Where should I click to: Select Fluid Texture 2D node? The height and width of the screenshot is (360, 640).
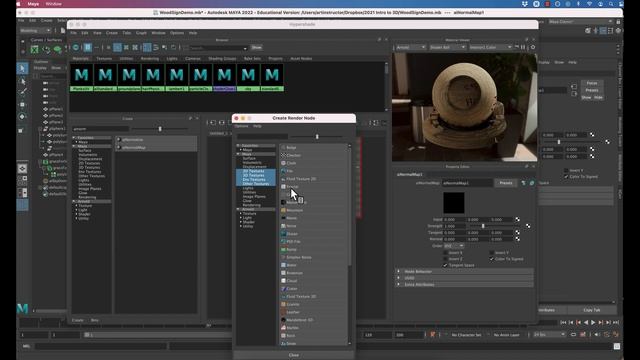[x=313, y=179]
